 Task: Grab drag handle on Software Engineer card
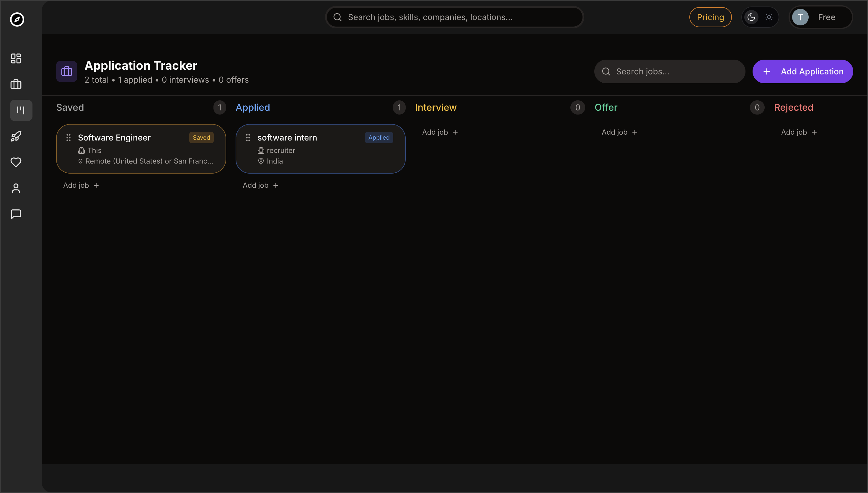coord(68,138)
